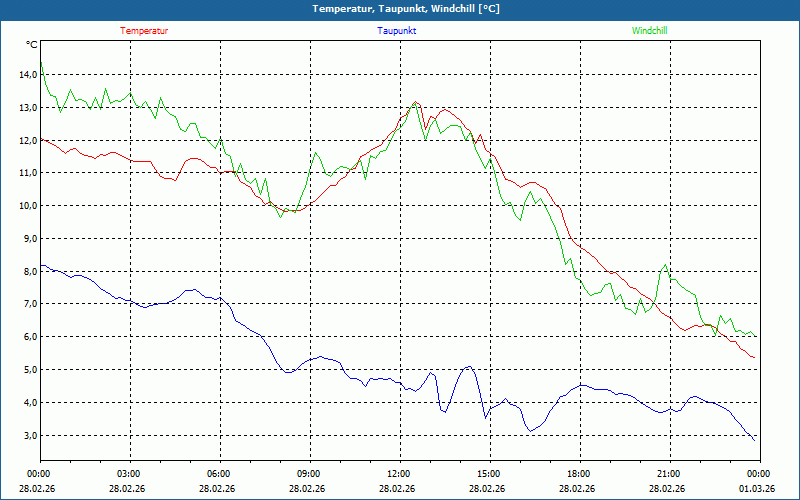Select the 03:00 time axis marker
Viewport: 800px width, 500px height.
pyautogui.click(x=129, y=474)
